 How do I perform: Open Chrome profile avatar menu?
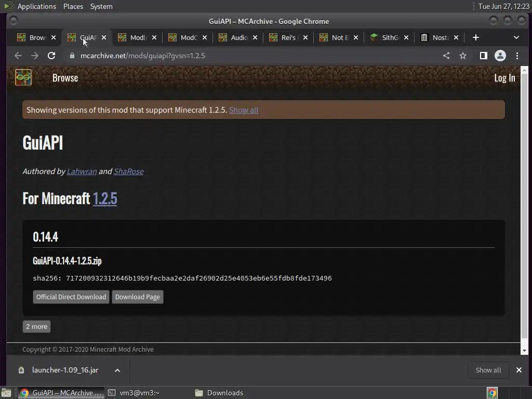[x=500, y=56]
